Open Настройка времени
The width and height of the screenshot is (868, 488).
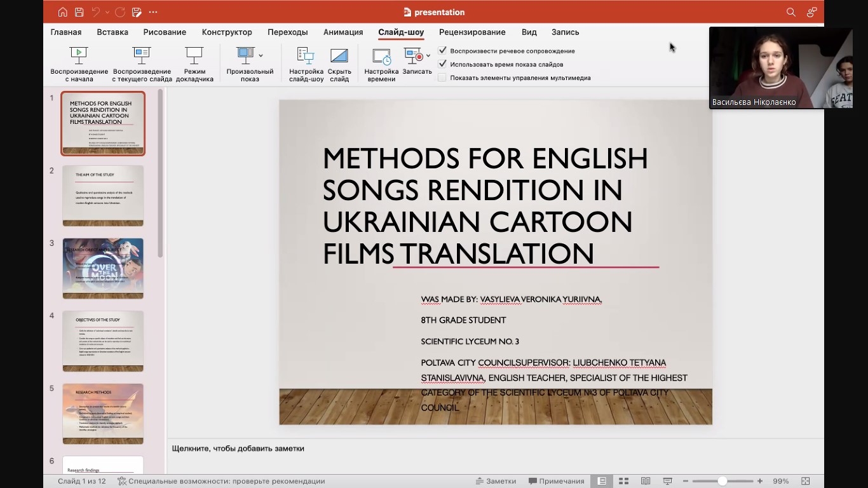click(381, 64)
